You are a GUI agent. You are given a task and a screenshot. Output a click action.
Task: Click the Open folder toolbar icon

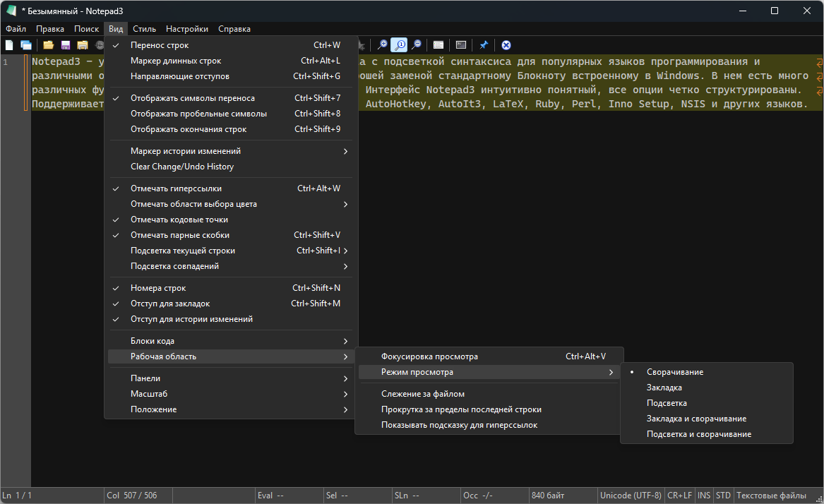[x=49, y=45]
